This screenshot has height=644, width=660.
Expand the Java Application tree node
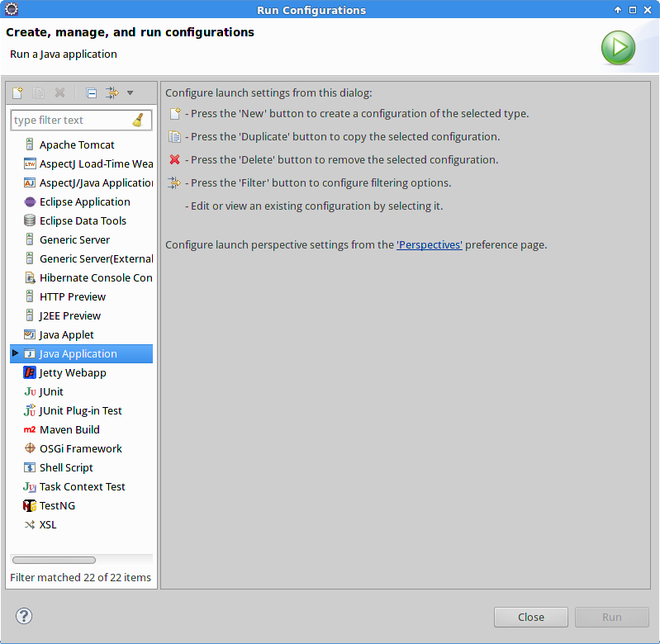point(15,353)
